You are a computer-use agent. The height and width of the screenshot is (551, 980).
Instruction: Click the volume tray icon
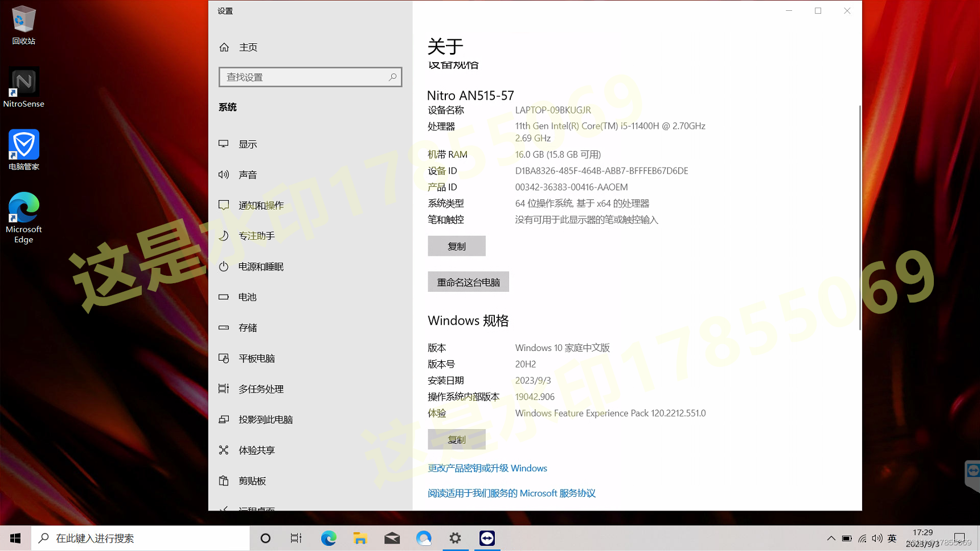[877, 538]
